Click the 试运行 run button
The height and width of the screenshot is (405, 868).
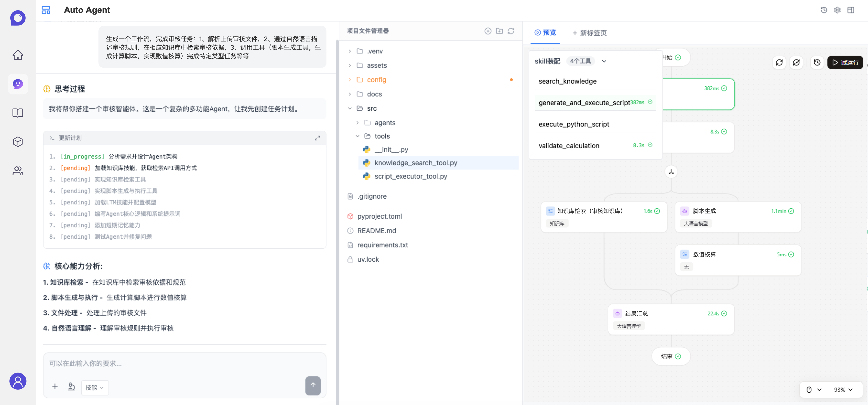coord(845,63)
